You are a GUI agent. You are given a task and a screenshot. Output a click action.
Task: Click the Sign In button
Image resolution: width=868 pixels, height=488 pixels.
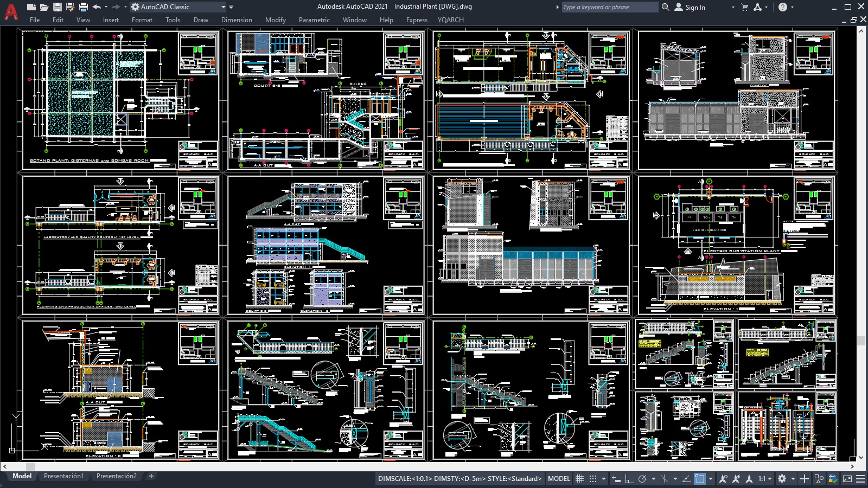(x=690, y=7)
